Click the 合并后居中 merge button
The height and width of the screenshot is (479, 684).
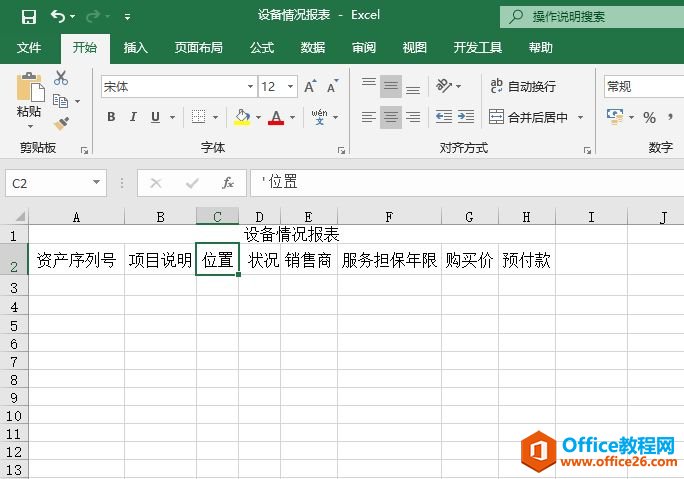point(529,117)
